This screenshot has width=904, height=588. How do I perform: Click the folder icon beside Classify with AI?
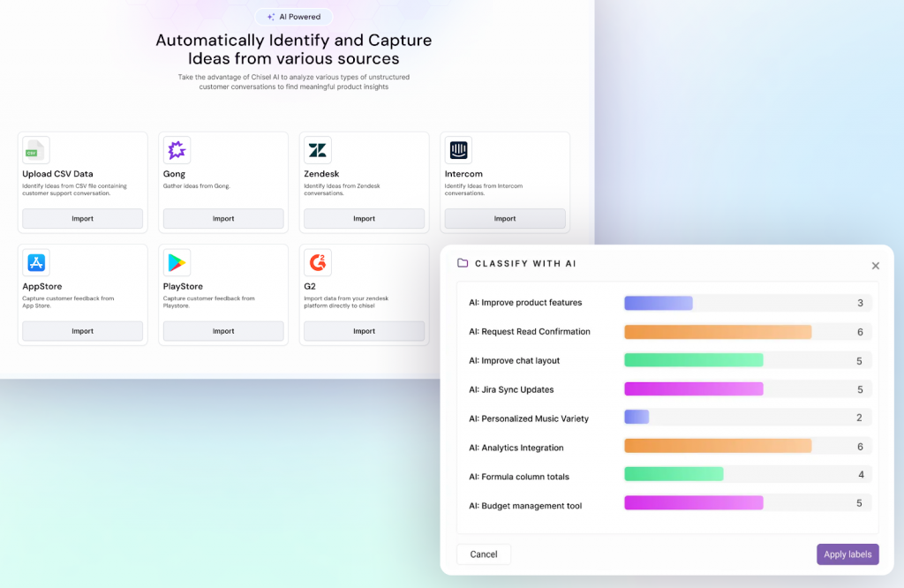click(463, 263)
